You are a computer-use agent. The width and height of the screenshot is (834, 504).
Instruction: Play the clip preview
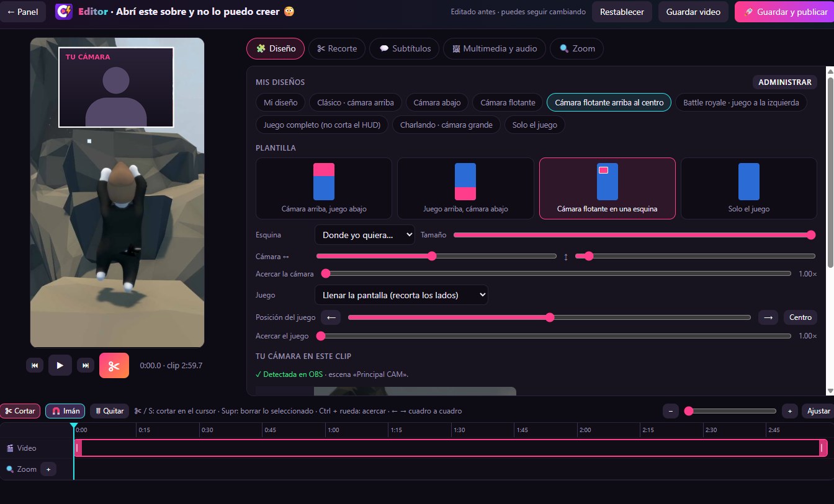point(60,366)
